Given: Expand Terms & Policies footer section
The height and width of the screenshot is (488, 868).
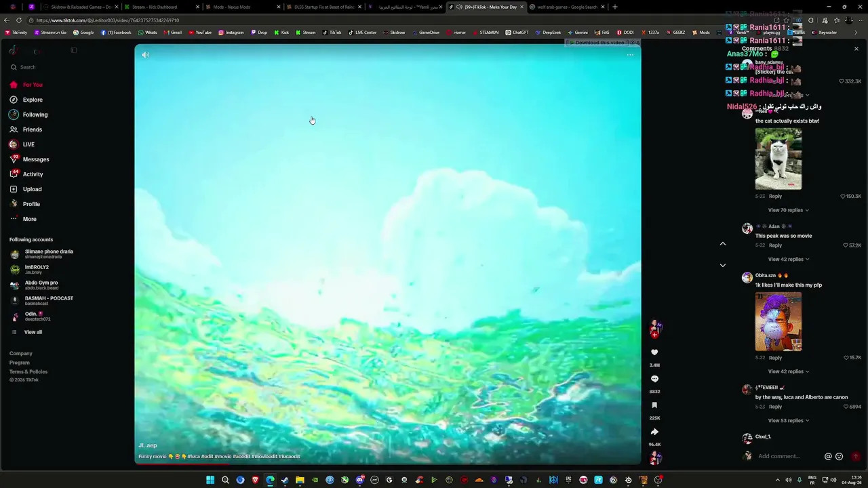Looking at the screenshot, I should tap(28, 371).
